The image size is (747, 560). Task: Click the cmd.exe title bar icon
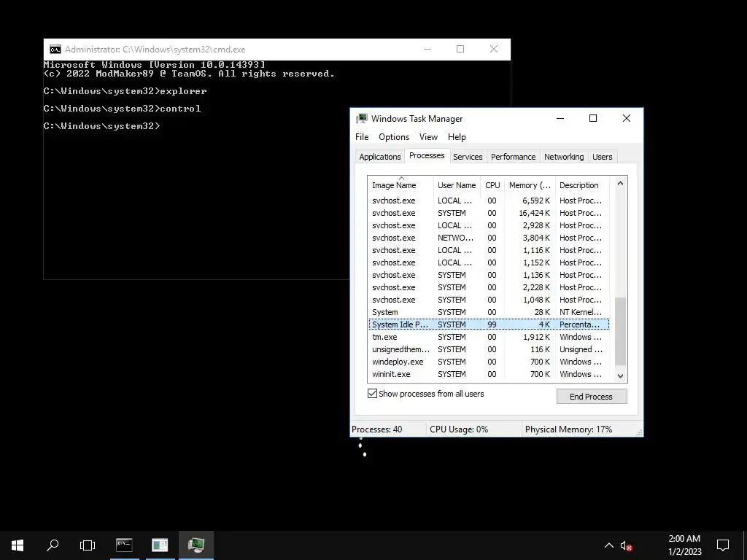click(x=55, y=50)
